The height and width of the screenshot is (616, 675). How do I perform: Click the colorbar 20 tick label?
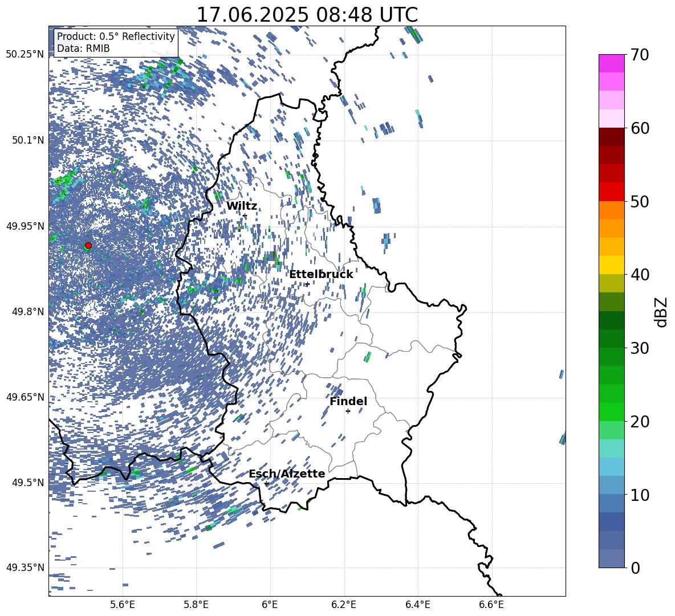pyautogui.click(x=640, y=421)
